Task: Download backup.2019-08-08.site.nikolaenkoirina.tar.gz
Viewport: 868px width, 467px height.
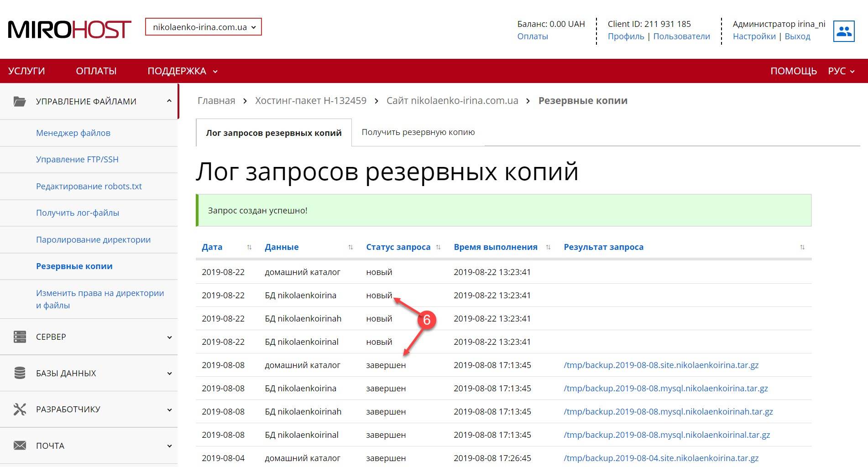Action: pyautogui.click(x=661, y=365)
